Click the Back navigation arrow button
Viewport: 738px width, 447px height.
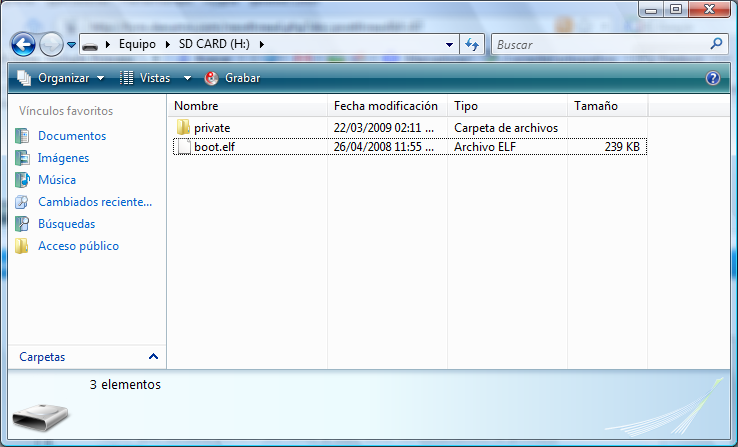point(24,45)
